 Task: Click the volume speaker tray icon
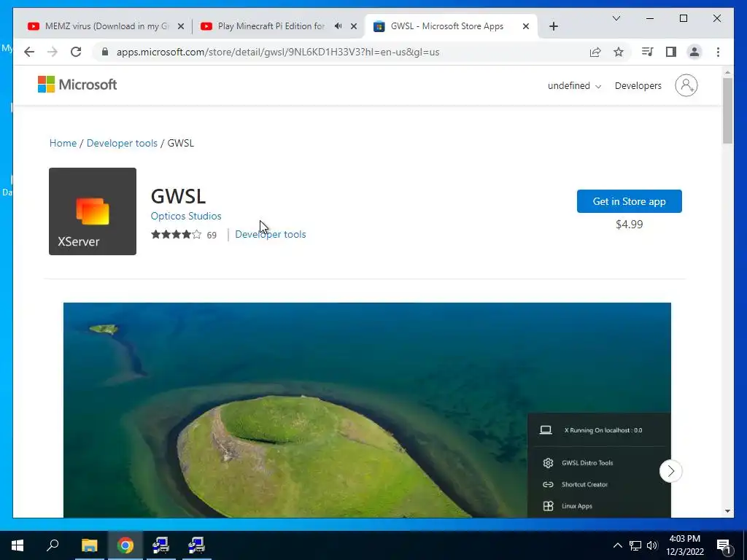[652, 545]
